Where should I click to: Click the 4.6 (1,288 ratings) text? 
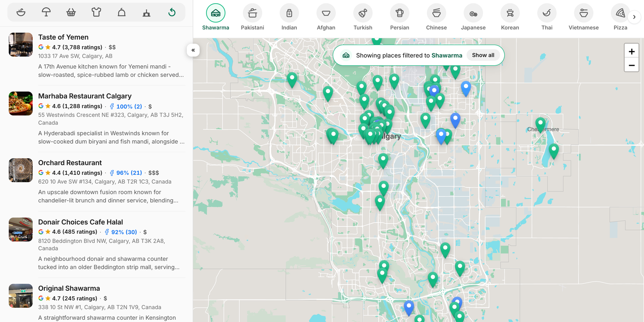77,106
